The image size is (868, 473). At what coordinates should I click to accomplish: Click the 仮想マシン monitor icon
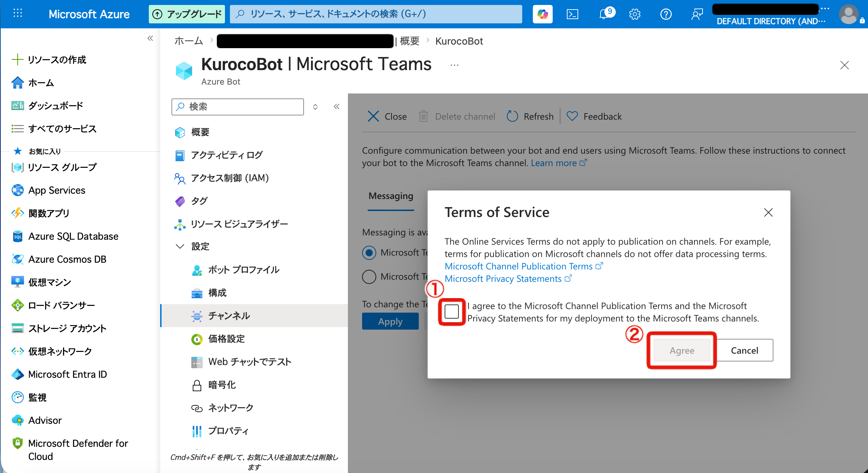[17, 282]
